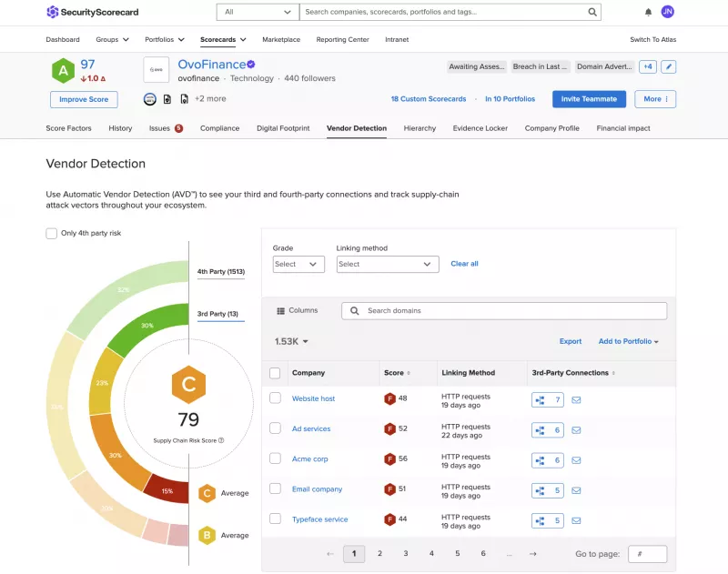Expand the Groups menu
728x574 pixels.
tap(112, 39)
